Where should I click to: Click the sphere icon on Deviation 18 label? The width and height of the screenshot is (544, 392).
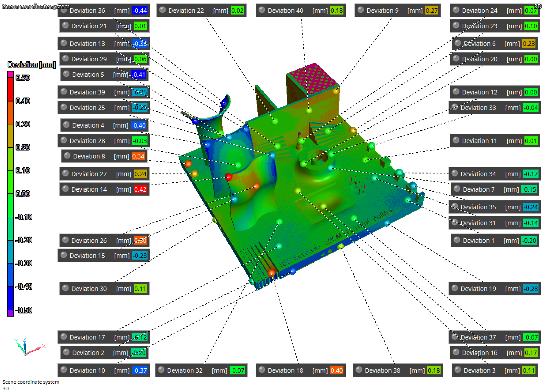(x=262, y=369)
